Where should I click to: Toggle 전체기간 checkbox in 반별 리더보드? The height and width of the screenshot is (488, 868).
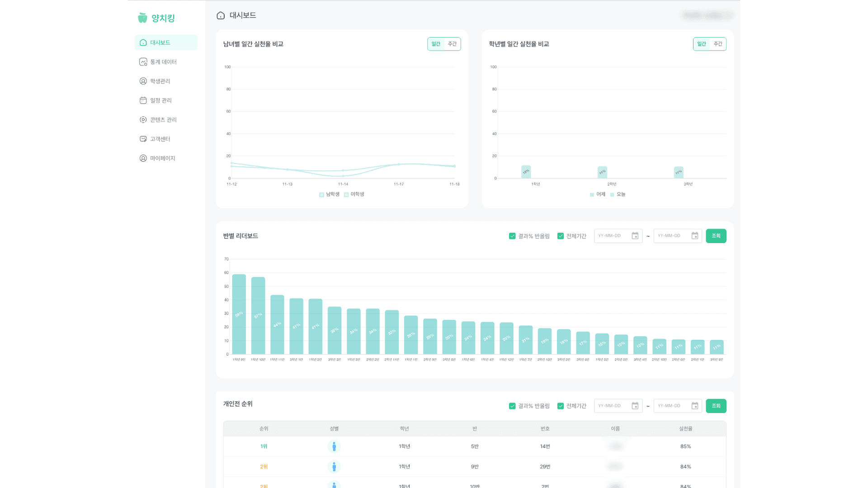[561, 236]
